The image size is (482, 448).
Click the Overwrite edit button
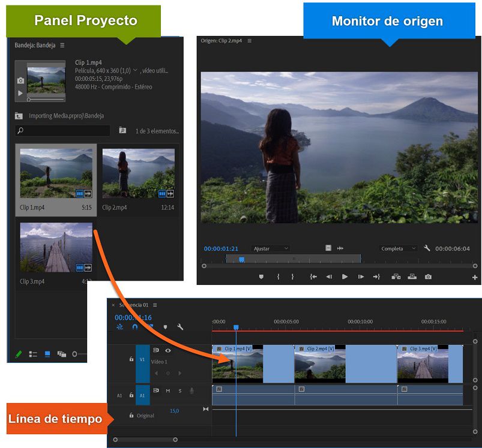point(412,276)
